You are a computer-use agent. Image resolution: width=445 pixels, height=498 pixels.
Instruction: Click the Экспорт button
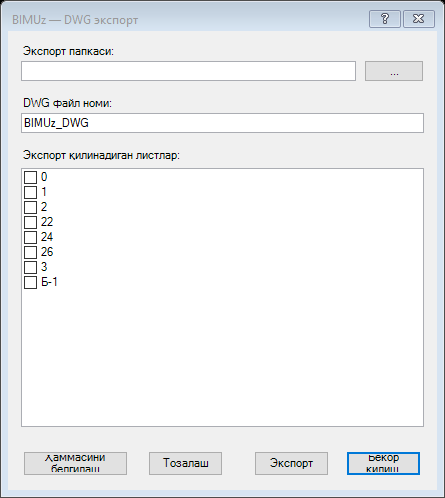coord(291,463)
